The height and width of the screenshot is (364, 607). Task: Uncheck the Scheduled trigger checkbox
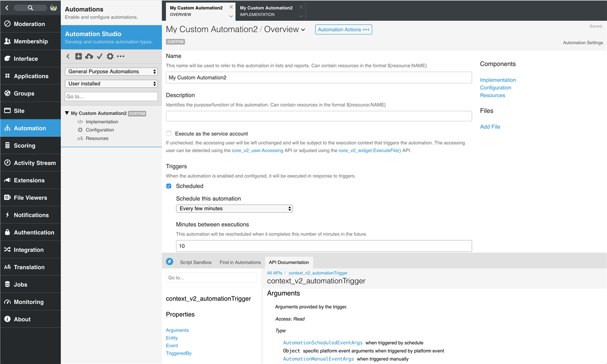(x=169, y=186)
